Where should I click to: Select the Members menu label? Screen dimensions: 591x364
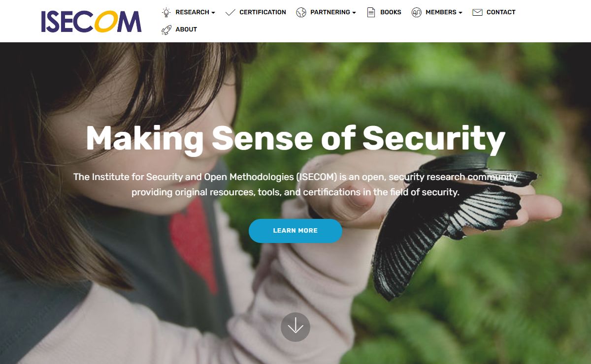(x=441, y=12)
